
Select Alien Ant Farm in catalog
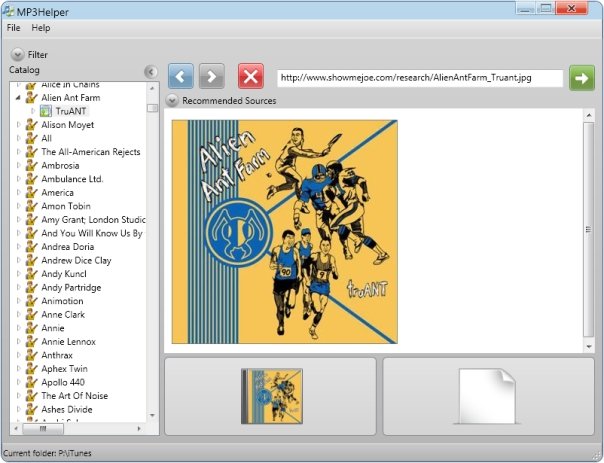pos(71,98)
